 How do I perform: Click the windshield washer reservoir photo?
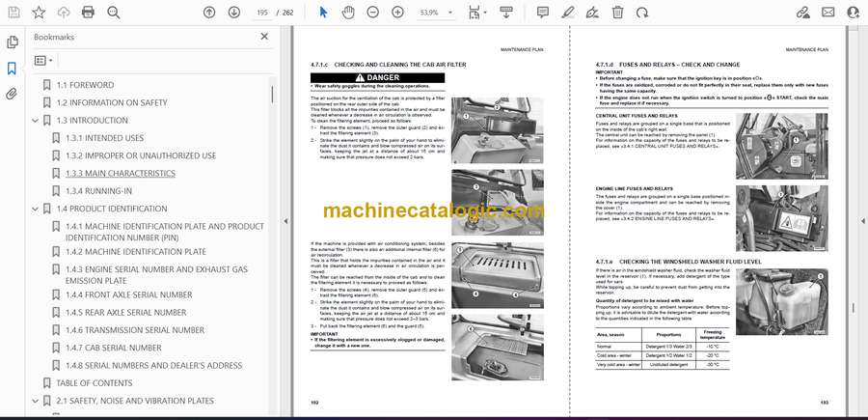tap(781, 301)
